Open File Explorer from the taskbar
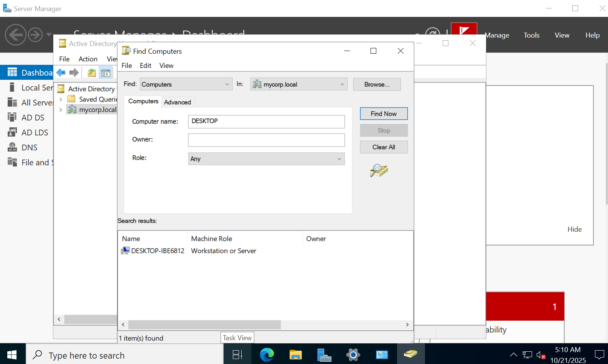 [x=295, y=355]
